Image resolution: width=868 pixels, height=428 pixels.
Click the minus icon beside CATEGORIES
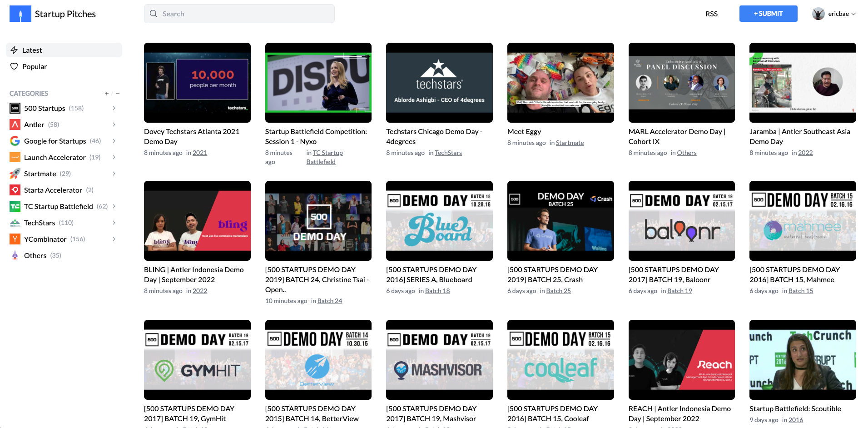(118, 94)
